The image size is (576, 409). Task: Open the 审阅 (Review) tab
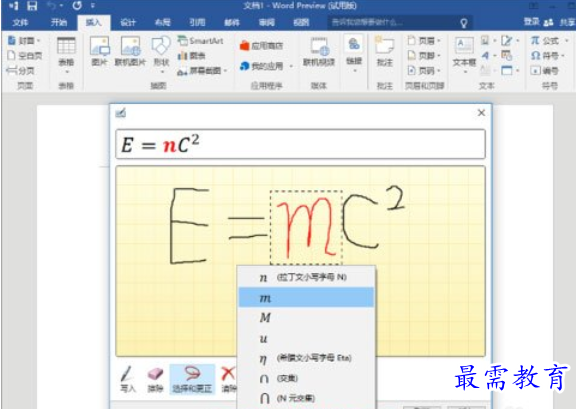coord(266,23)
